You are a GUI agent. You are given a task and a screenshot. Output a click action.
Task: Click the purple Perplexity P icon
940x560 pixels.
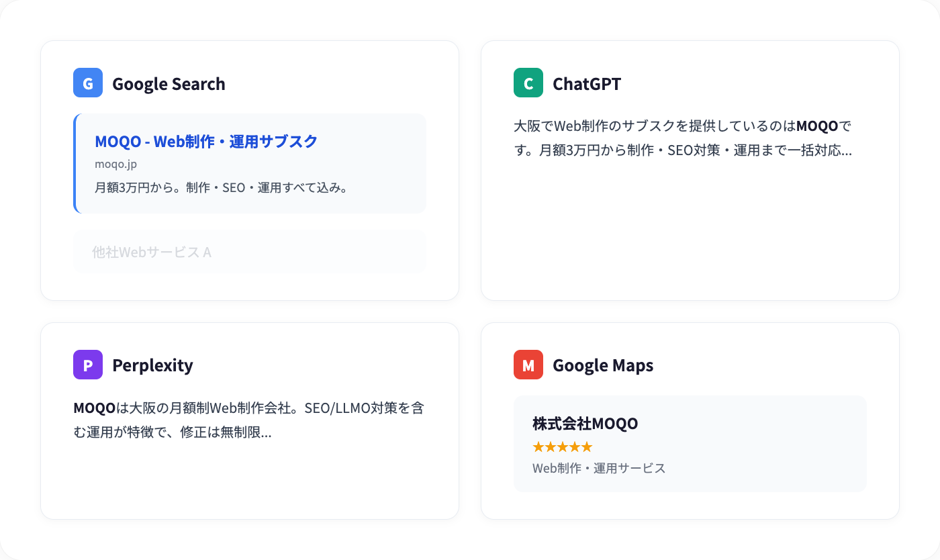point(88,365)
